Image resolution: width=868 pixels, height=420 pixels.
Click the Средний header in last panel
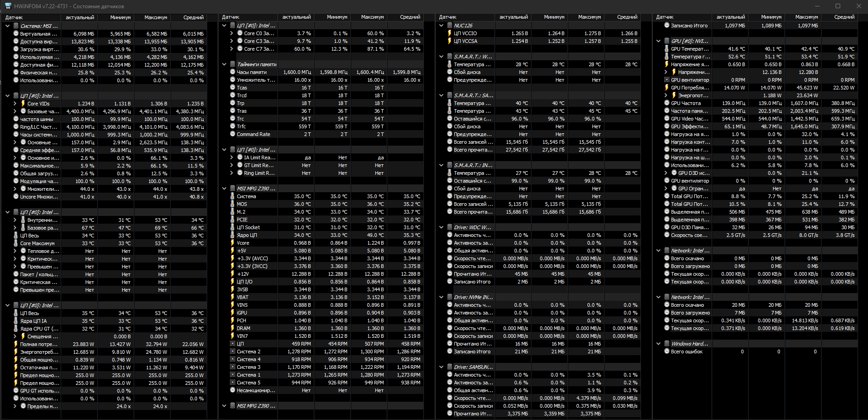[844, 17]
